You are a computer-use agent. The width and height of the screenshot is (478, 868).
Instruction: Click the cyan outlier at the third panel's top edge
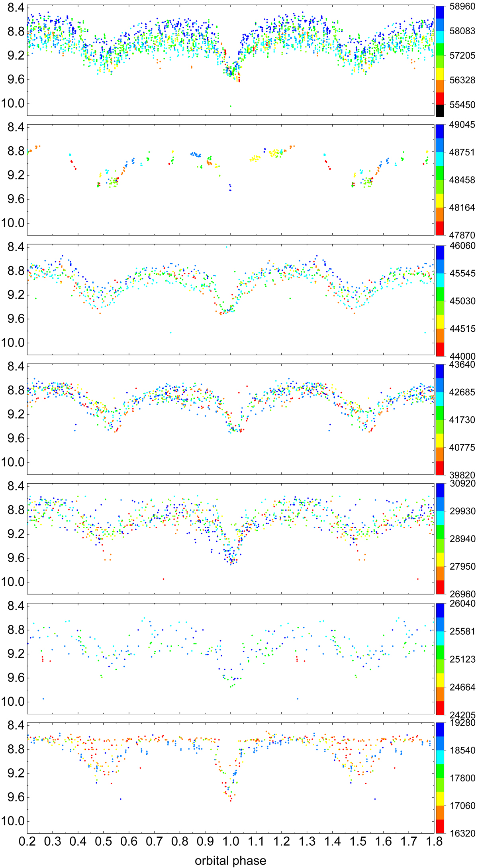[227, 247]
